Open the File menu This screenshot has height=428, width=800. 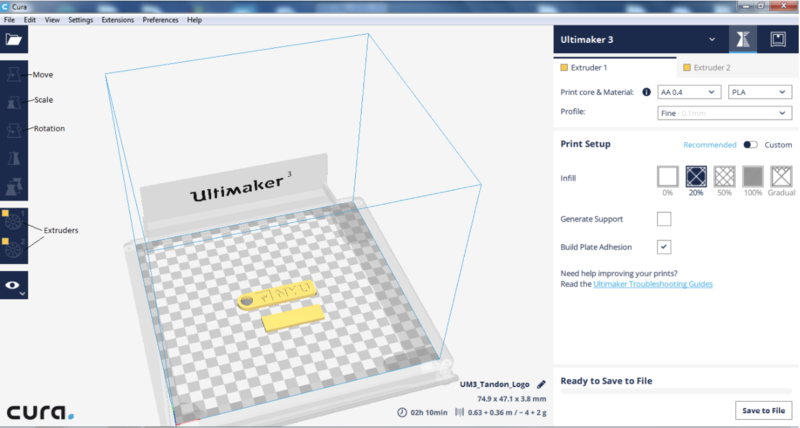[9, 20]
